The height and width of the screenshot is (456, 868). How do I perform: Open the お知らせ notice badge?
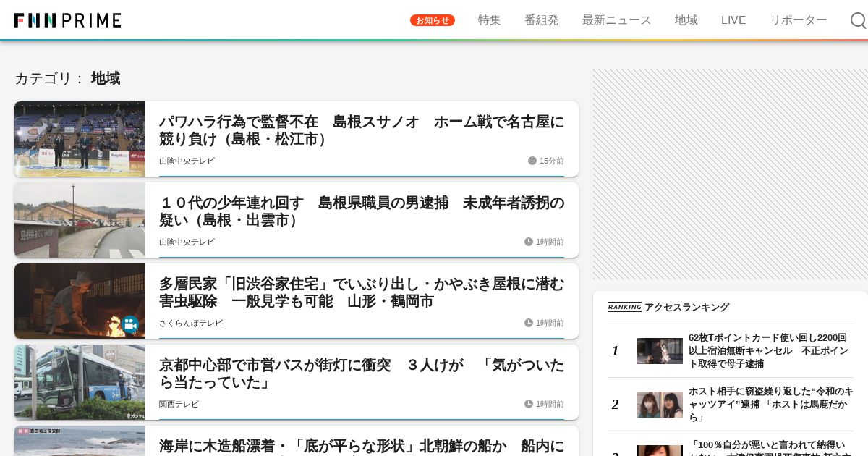click(433, 20)
